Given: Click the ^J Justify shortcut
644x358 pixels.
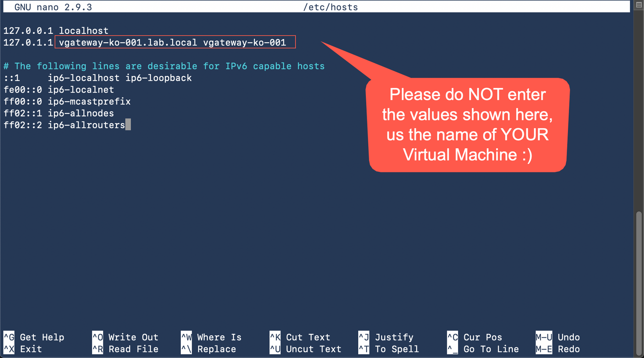Looking at the screenshot, I should point(386,337).
